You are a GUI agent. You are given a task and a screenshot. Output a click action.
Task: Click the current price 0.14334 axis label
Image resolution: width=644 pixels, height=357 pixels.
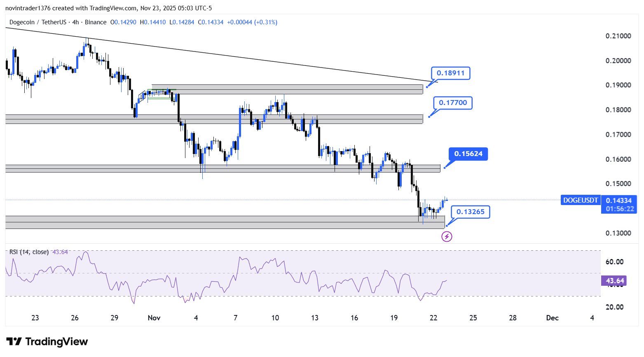(618, 201)
